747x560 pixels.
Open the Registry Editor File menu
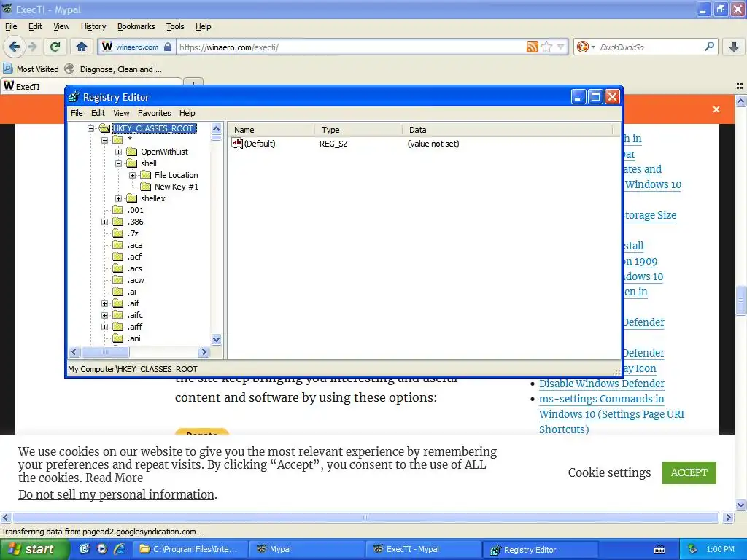(77, 113)
